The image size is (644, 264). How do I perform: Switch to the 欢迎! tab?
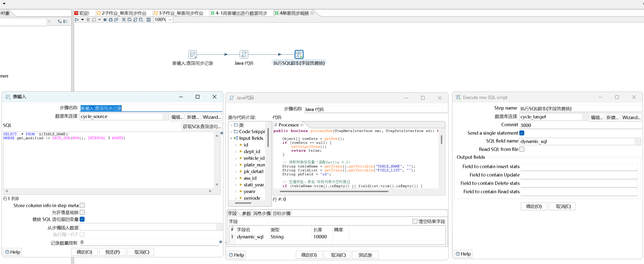pos(82,13)
